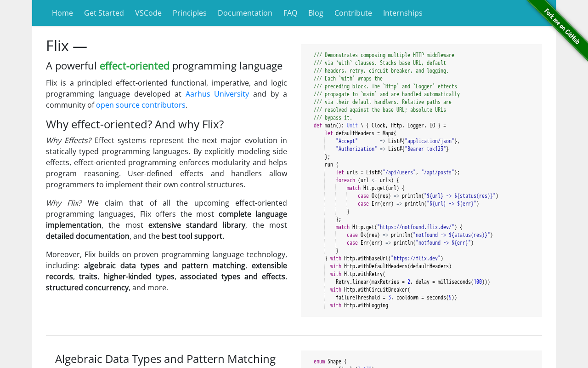Click the Http.withBaseUrl line in the code sample

(386, 259)
